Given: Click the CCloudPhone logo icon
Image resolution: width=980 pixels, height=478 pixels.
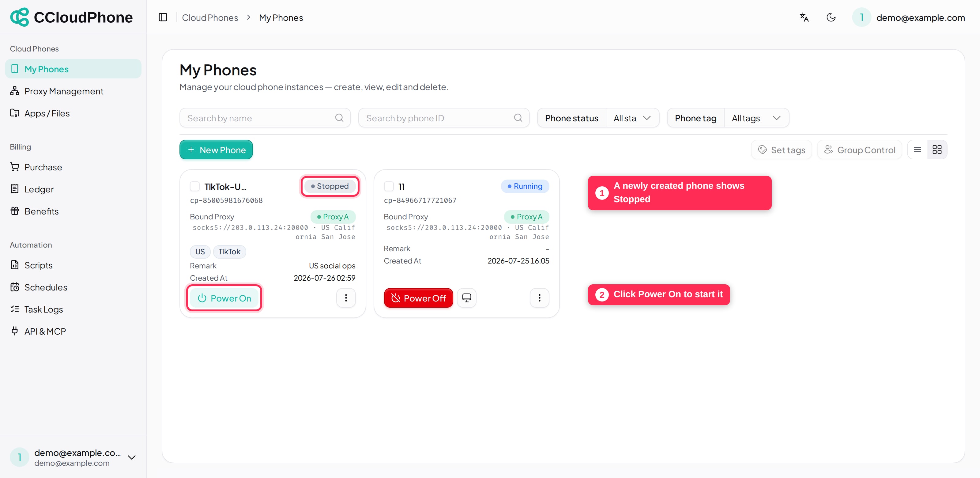Looking at the screenshot, I should 19,17.
